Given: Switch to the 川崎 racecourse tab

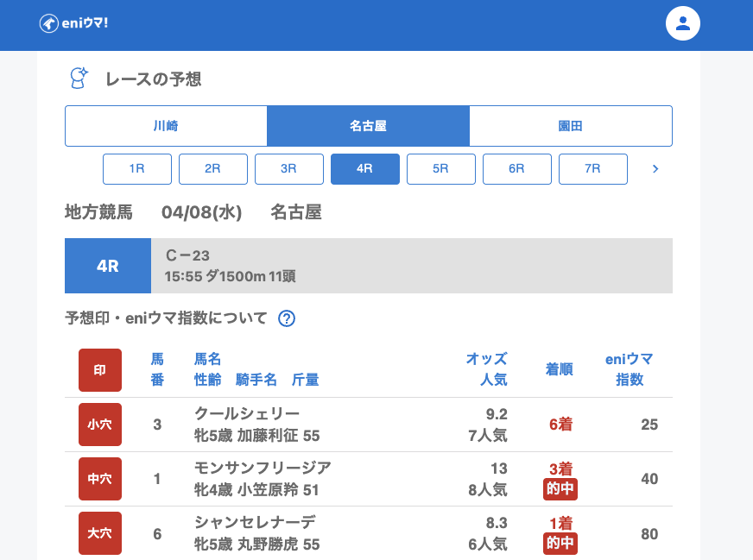Looking at the screenshot, I should pos(166,126).
